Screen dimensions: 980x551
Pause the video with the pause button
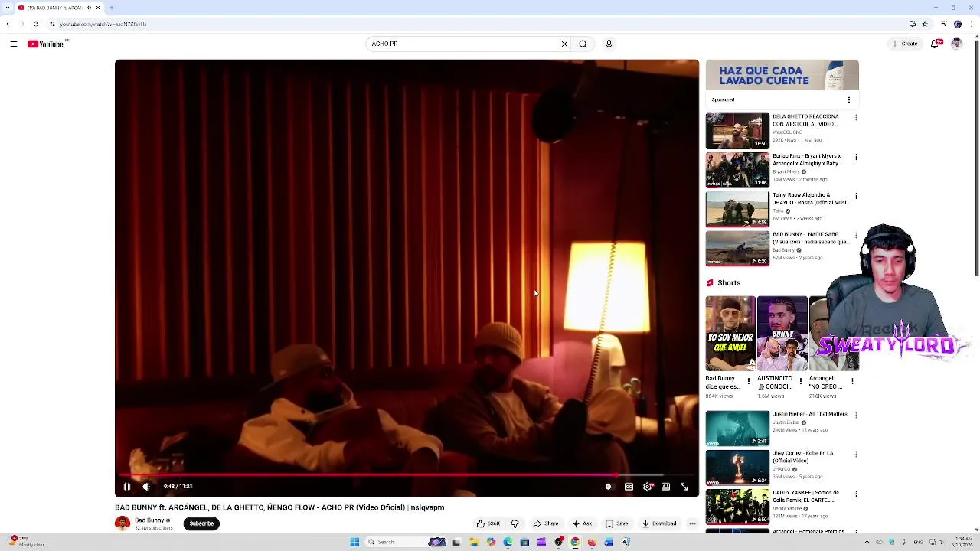click(127, 486)
